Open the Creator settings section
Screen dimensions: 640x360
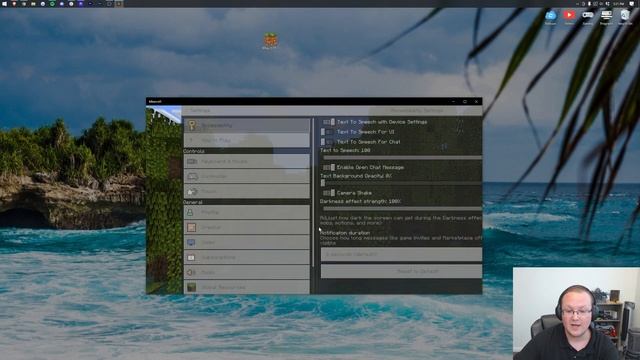point(247,227)
